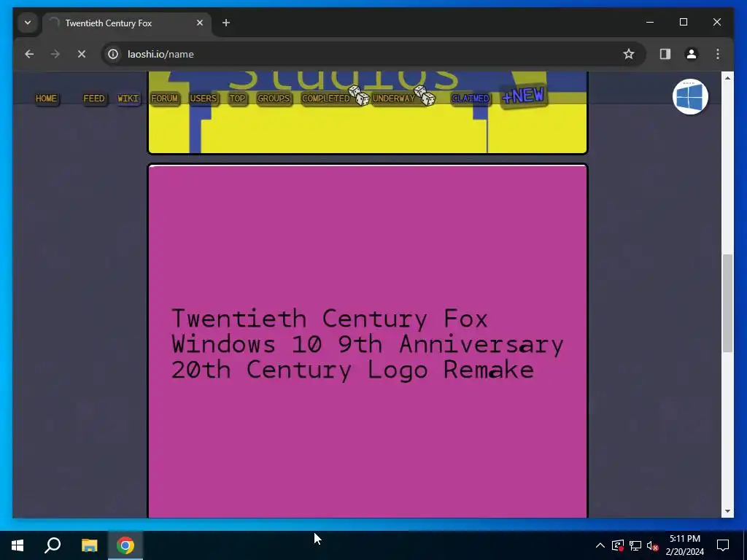Open Chrome's three-dot menu
Screen dimensions: 747x560
[x=718, y=54]
